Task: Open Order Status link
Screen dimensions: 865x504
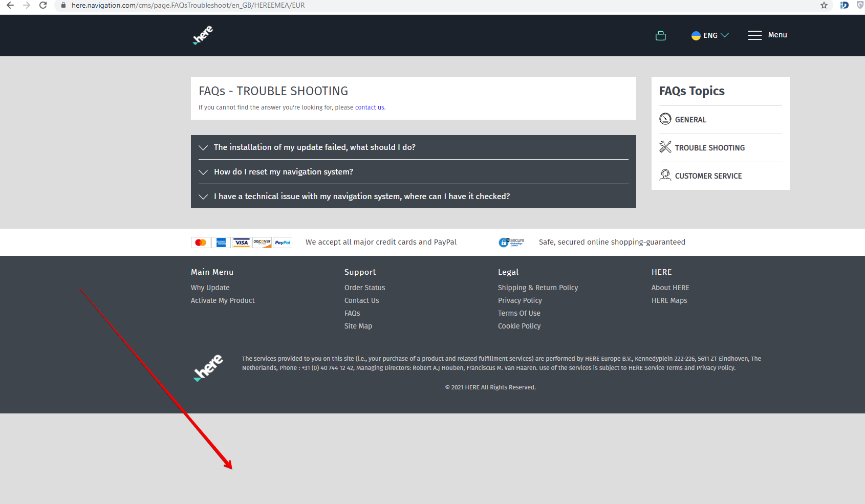Action: click(x=365, y=288)
